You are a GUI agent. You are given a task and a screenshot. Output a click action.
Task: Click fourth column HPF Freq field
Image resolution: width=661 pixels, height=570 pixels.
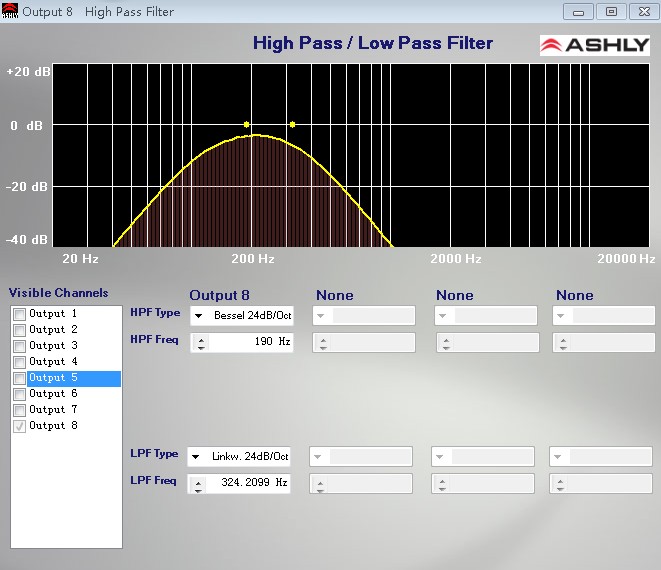pyautogui.click(x=604, y=342)
